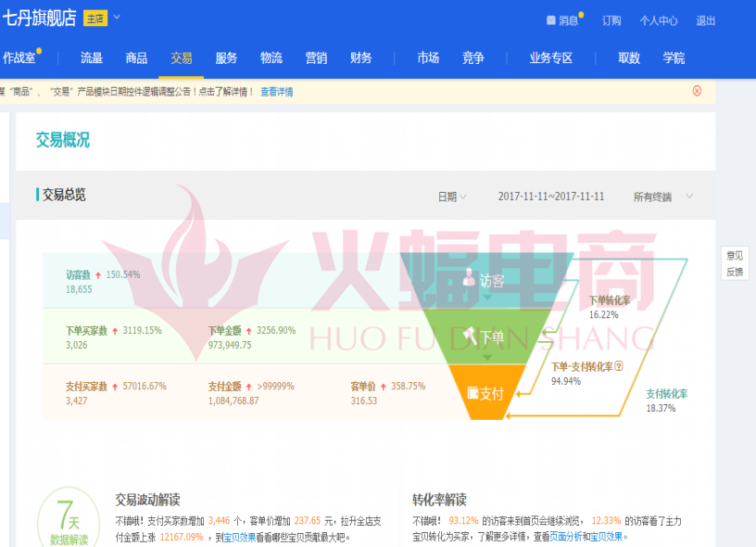Click the 支付 wallet icon in funnel
The height and width of the screenshot is (547, 756).
point(472,393)
